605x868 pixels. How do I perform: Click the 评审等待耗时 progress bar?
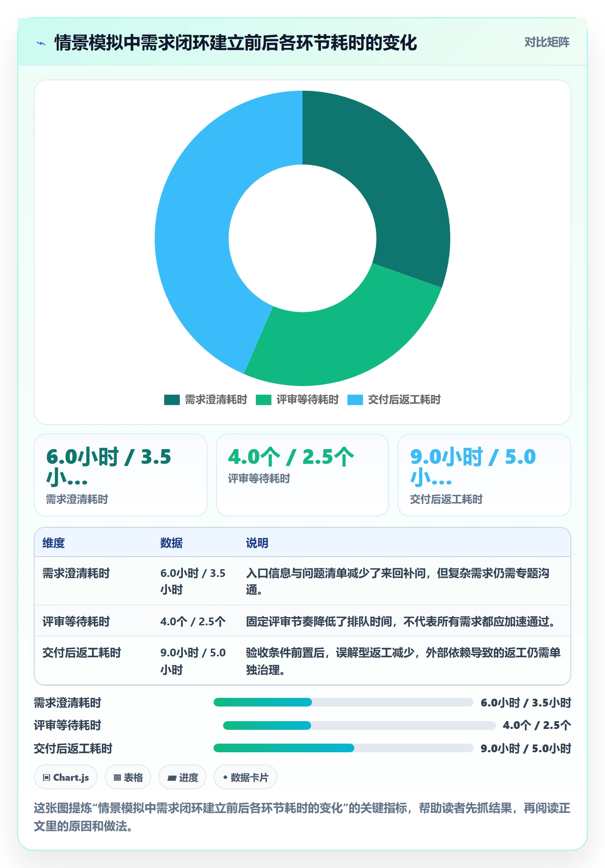pos(359,725)
